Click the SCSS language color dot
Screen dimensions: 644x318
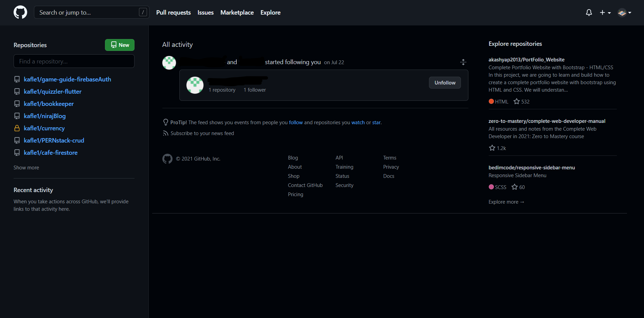click(x=491, y=187)
